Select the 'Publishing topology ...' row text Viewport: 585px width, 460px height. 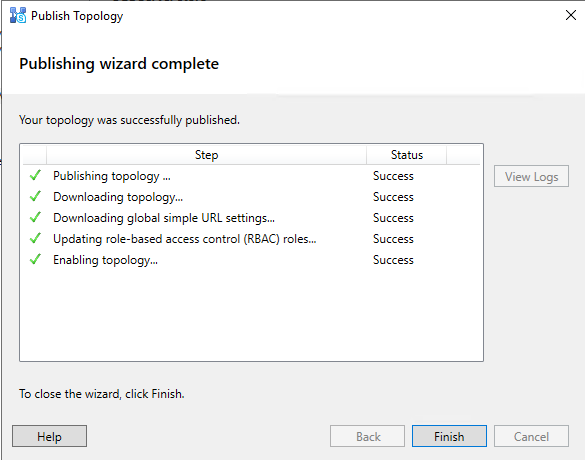112,176
